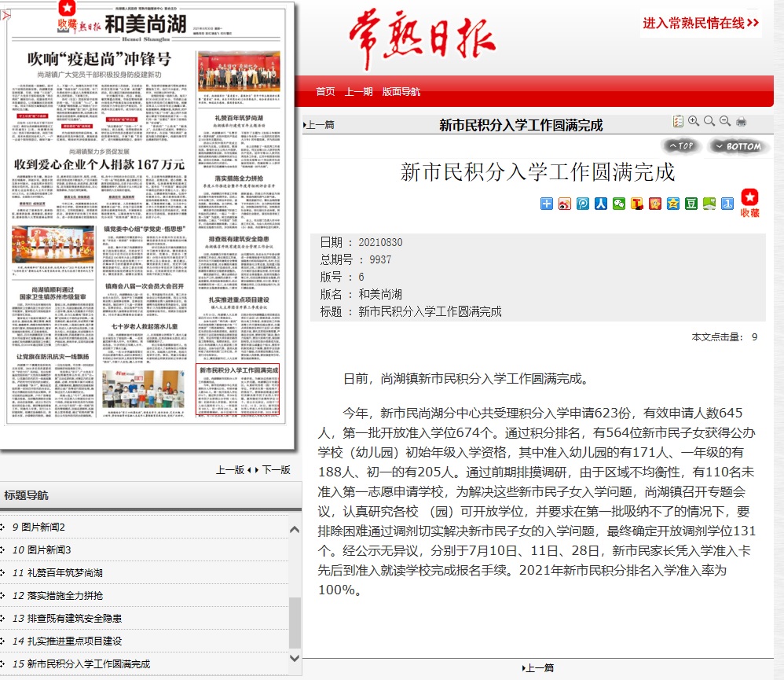Click the issue number 9937
Viewport: 784px width, 680px height.
(380, 259)
